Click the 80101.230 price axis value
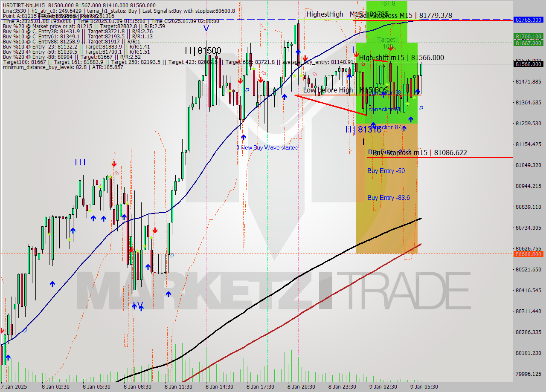The height and width of the screenshot is (392, 546). pos(529,353)
